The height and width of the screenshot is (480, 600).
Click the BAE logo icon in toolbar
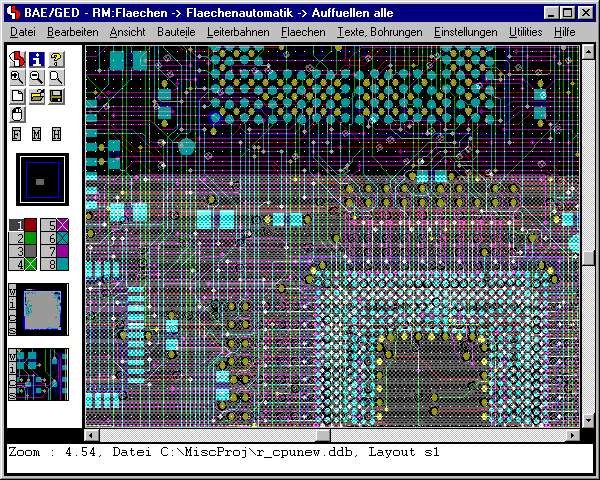click(17, 58)
